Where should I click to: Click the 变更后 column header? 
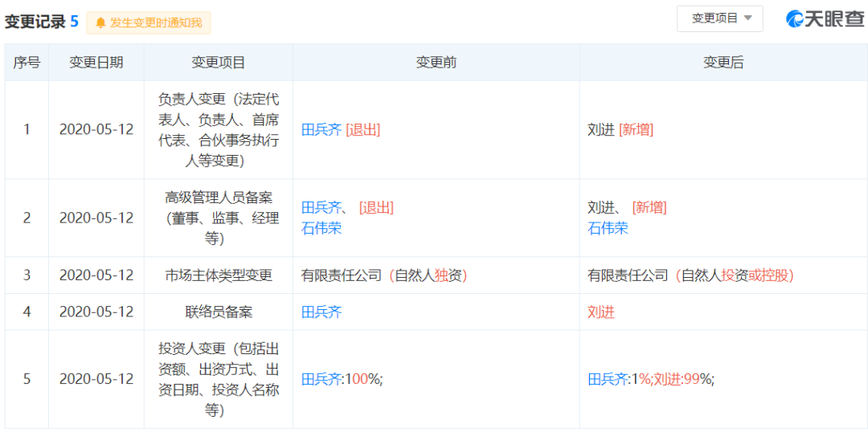[x=723, y=63]
